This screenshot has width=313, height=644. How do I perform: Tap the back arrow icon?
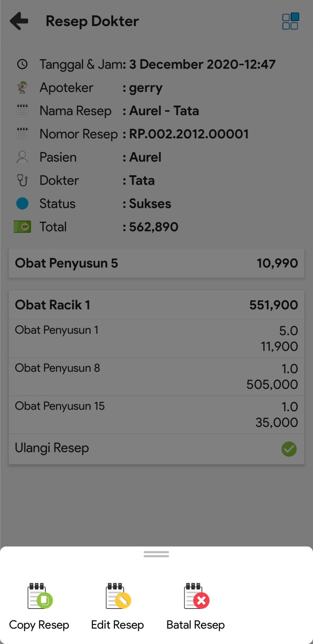coord(19,21)
